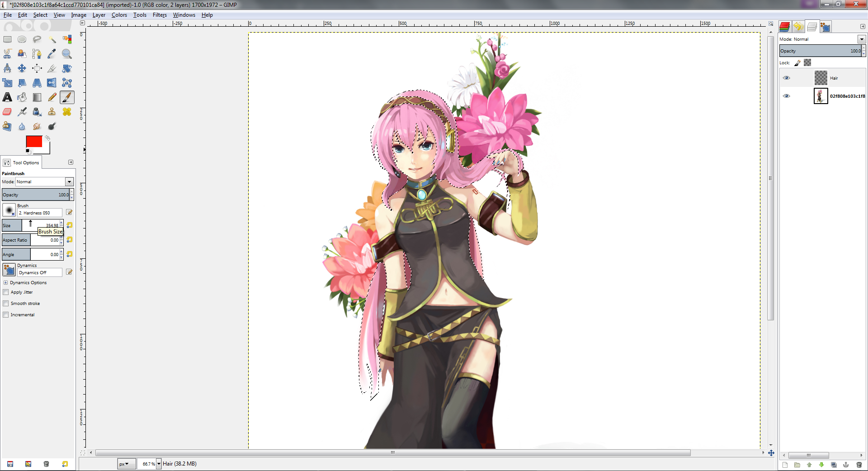Select the Smudge tool
The width and height of the screenshot is (868, 471).
coord(37,126)
